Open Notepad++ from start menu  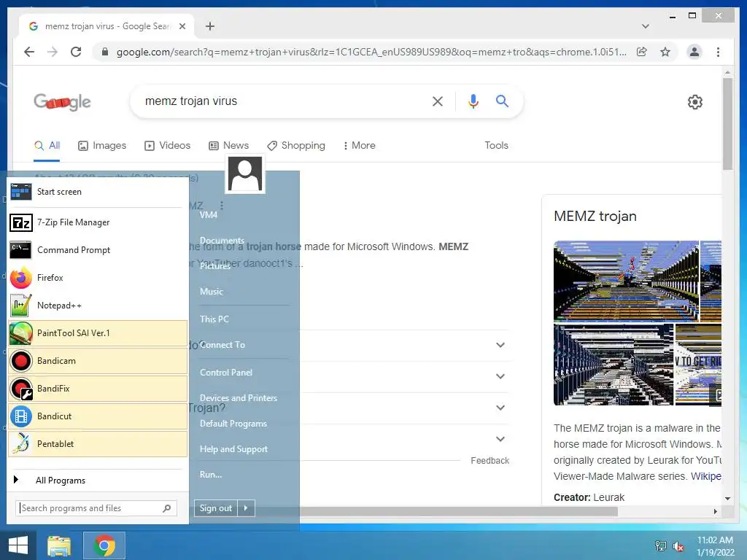tap(97, 306)
